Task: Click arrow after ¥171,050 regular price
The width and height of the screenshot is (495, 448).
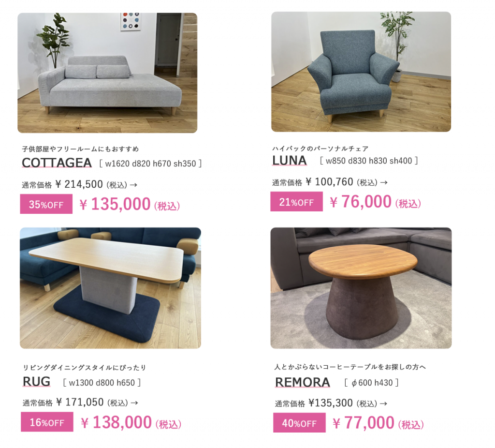Action: point(134,403)
